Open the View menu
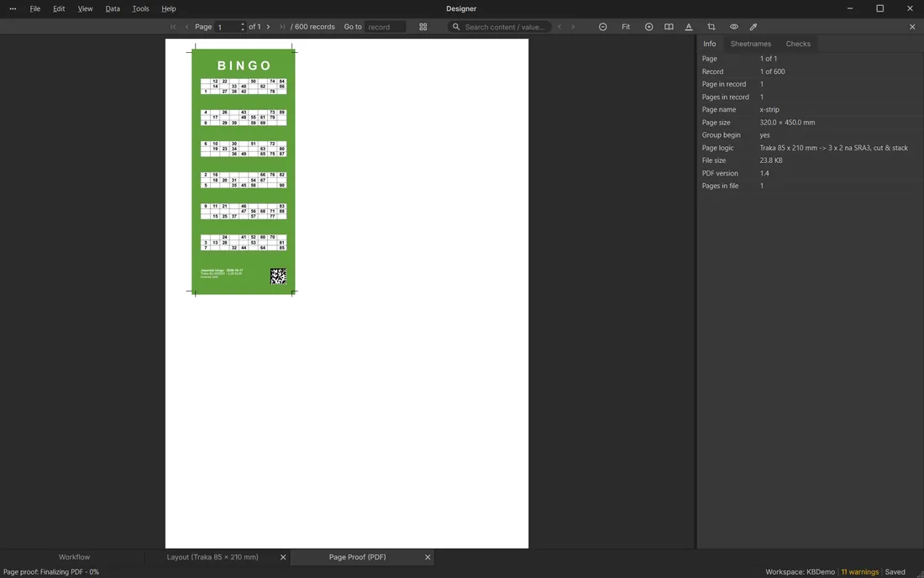The height and width of the screenshot is (578, 924). (x=85, y=9)
